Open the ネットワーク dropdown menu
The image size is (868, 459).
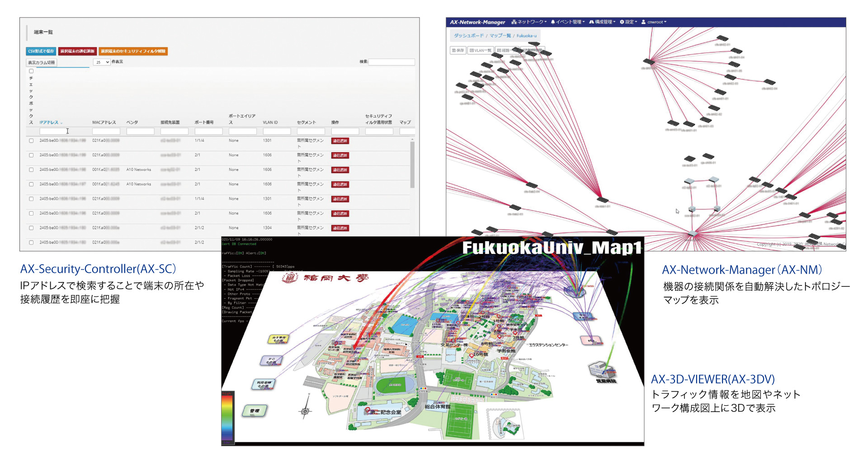[529, 22]
